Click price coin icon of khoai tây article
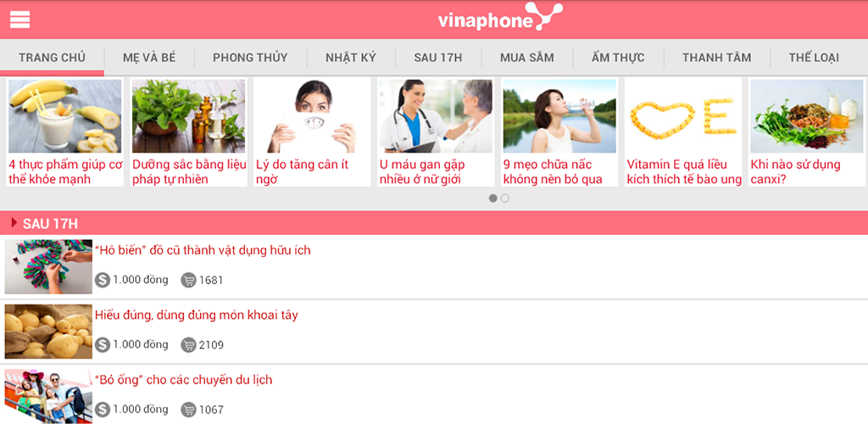868x424 pixels. point(103,345)
